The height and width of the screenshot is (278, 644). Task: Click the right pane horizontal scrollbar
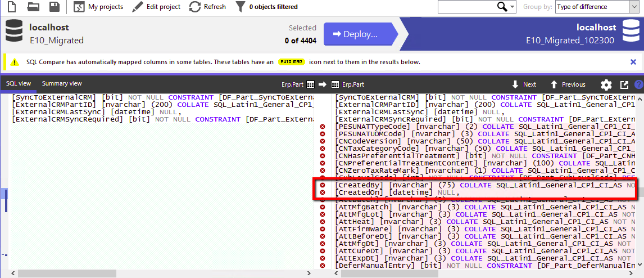(x=390, y=273)
